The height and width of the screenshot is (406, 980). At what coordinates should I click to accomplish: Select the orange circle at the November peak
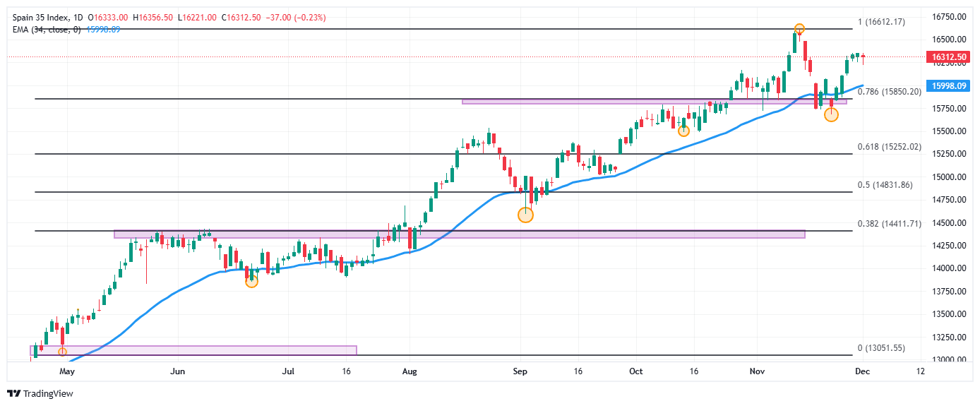(x=799, y=29)
